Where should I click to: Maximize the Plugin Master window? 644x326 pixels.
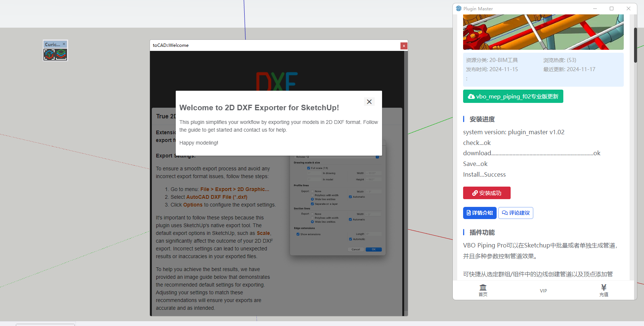tap(612, 8)
